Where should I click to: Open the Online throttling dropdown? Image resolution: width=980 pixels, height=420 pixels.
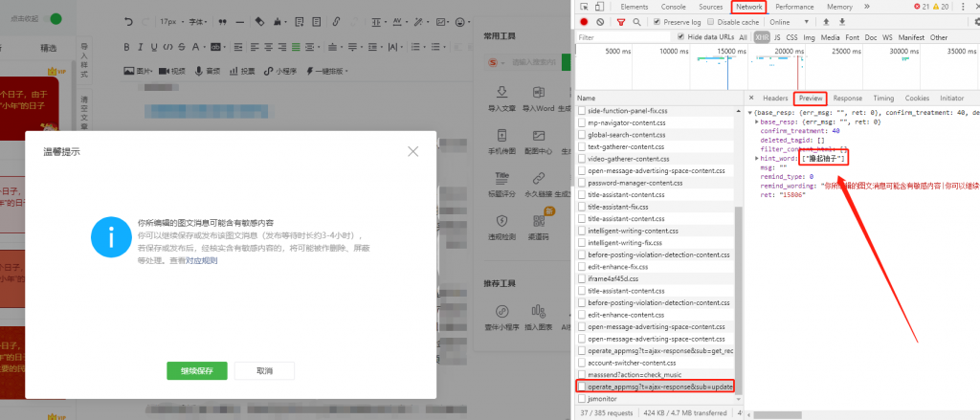(791, 22)
